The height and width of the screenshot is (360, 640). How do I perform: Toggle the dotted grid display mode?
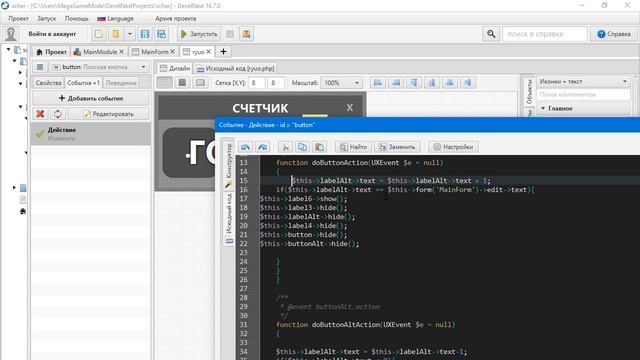(x=164, y=83)
